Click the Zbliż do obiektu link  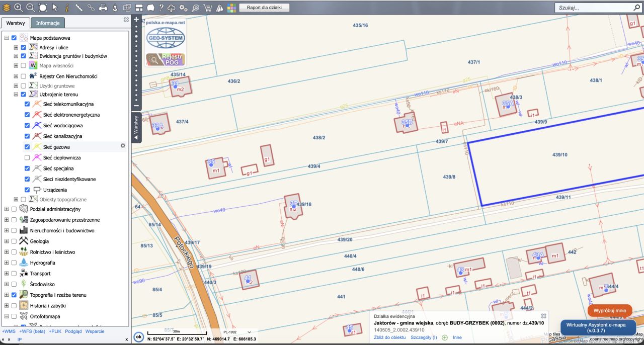[x=390, y=337]
